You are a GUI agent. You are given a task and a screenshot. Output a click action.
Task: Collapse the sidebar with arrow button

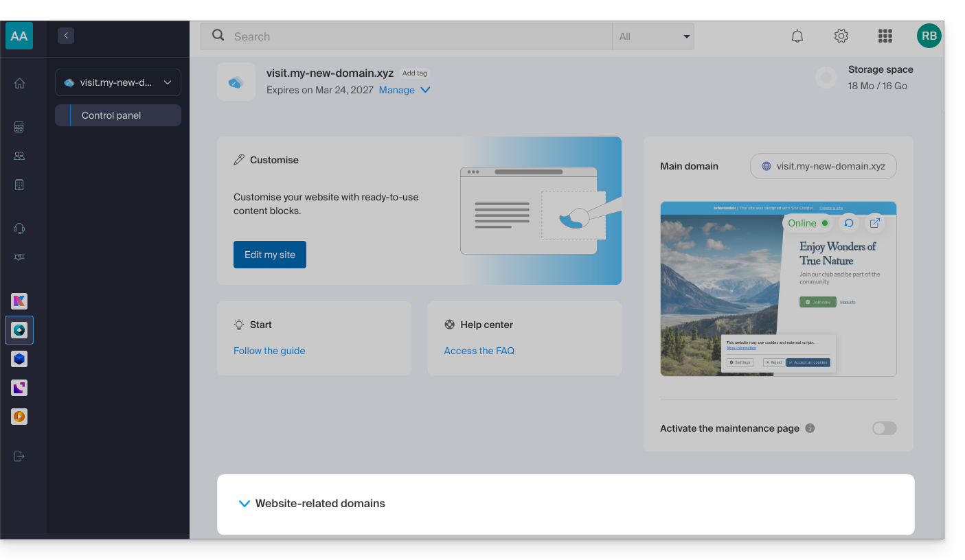pyautogui.click(x=66, y=36)
